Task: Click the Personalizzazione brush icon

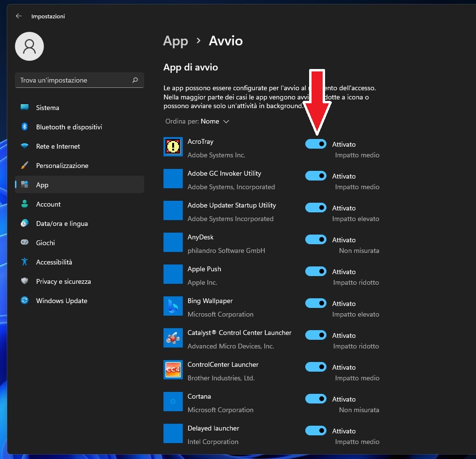Action: pos(25,165)
